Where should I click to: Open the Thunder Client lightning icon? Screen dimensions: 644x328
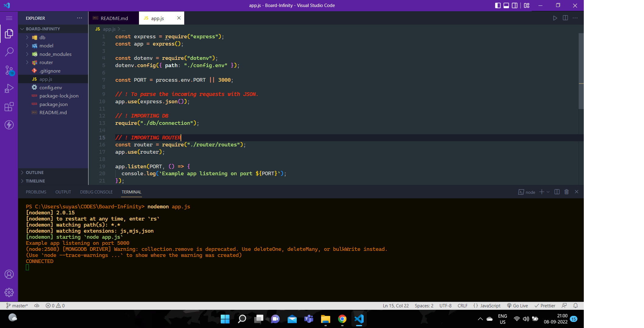pos(9,125)
